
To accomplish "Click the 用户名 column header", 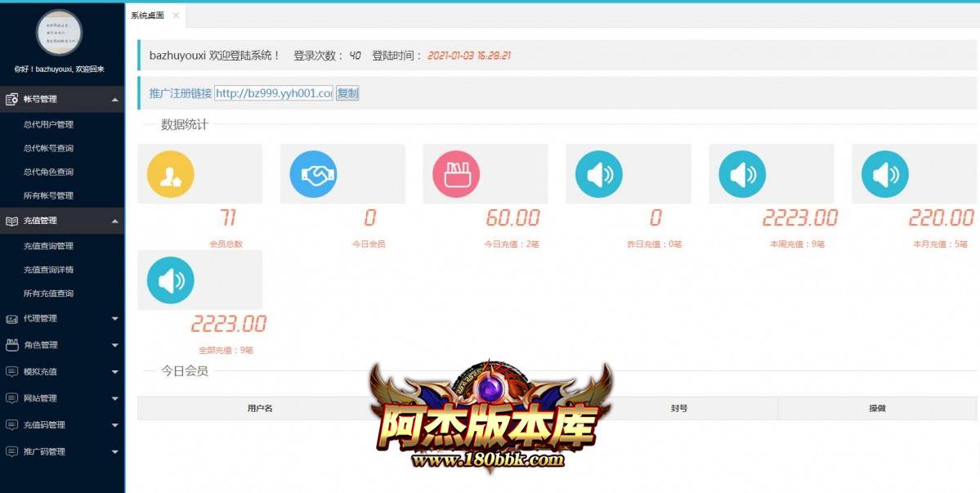I will click(x=260, y=408).
